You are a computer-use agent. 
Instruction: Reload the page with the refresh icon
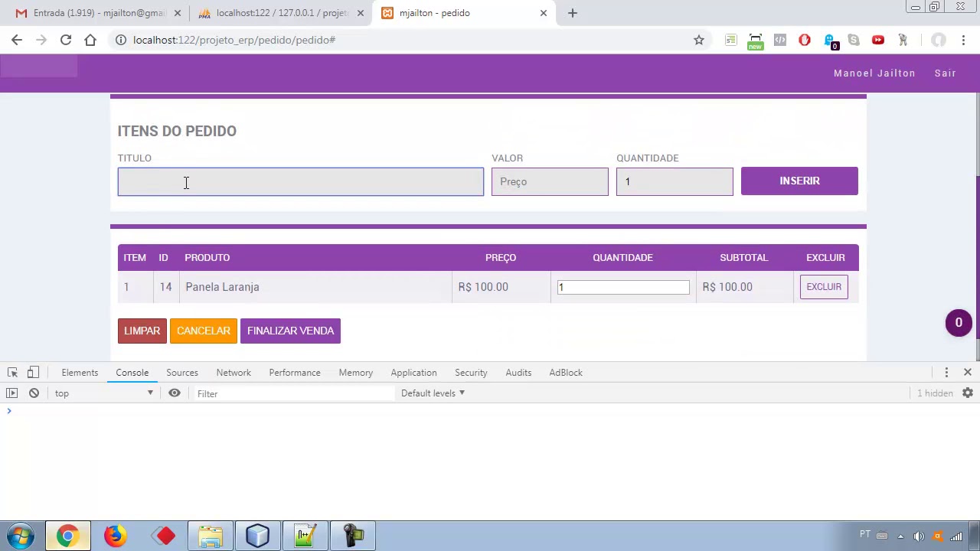pos(66,40)
